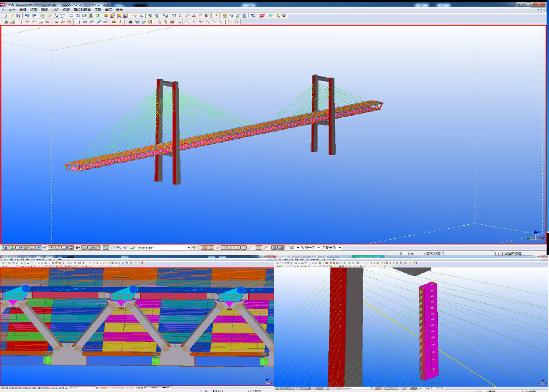Viewport: 549px width, 392px height.
Task: Open the Help menu at the menu bar end
Action: pyautogui.click(x=120, y=9)
